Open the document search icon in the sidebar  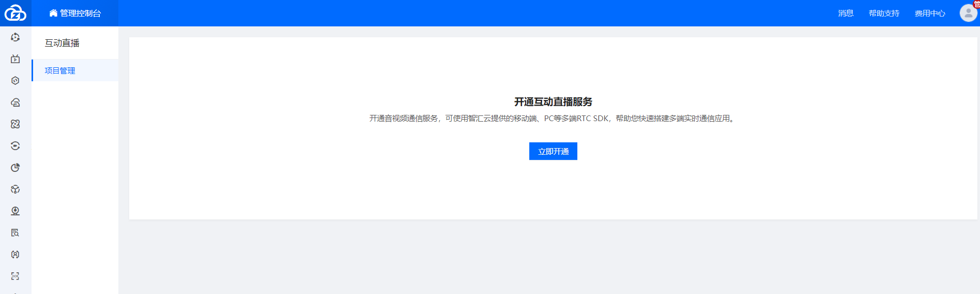point(16,233)
